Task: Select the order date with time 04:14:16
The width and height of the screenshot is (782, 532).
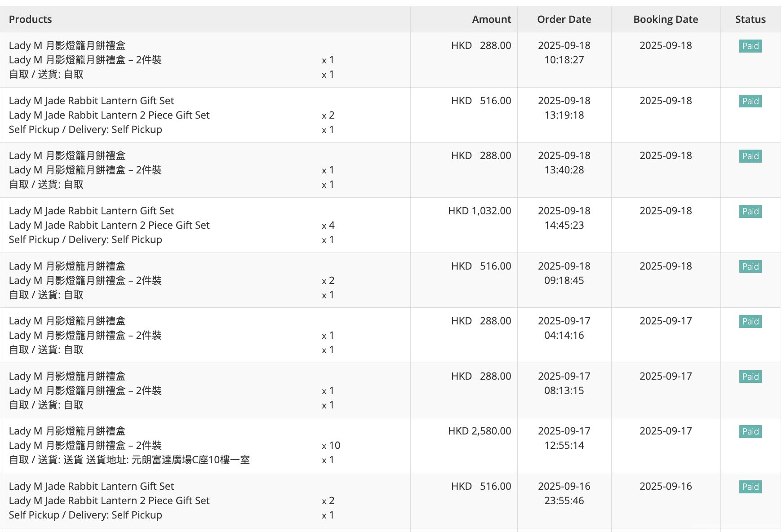Action: pos(564,328)
